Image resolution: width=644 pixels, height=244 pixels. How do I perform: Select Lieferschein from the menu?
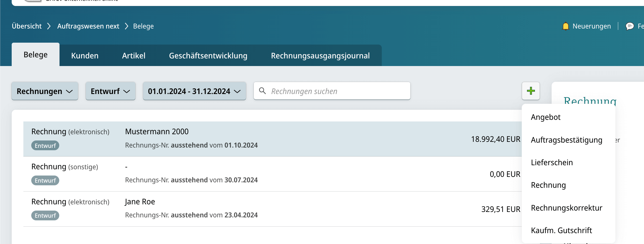click(x=552, y=162)
